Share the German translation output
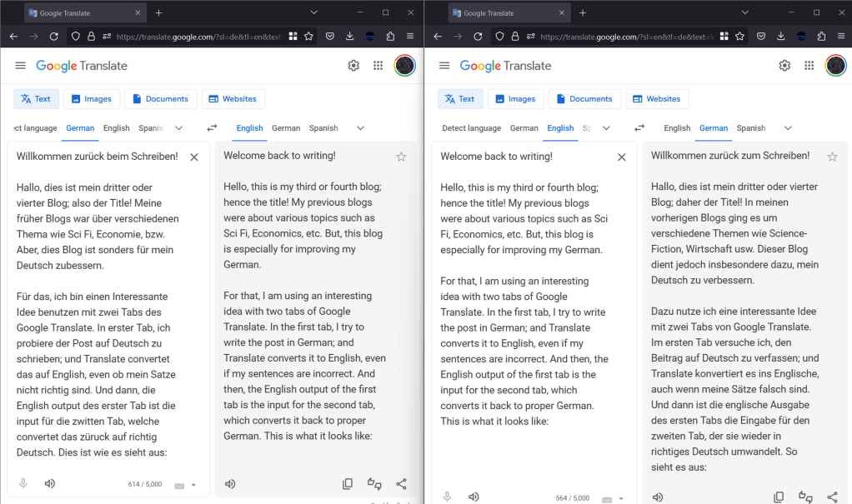 (832, 497)
